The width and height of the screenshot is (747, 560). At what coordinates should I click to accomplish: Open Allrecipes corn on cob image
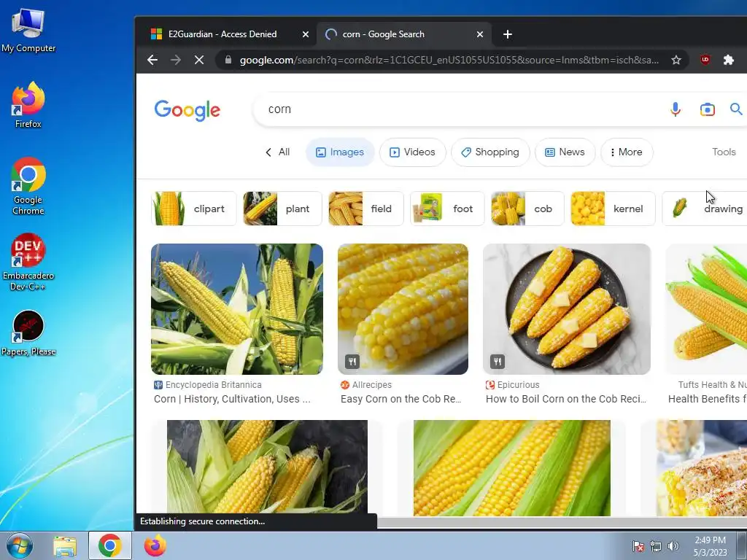coord(403,309)
